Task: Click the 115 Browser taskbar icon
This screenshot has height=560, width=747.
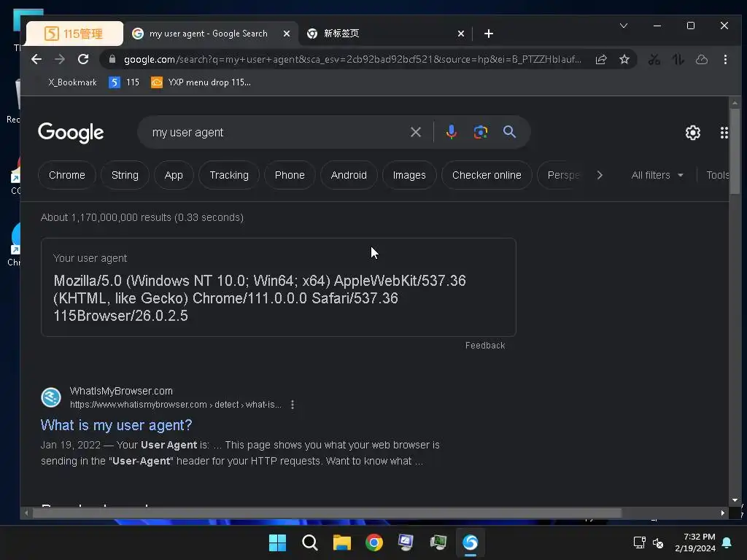Action: click(471, 542)
